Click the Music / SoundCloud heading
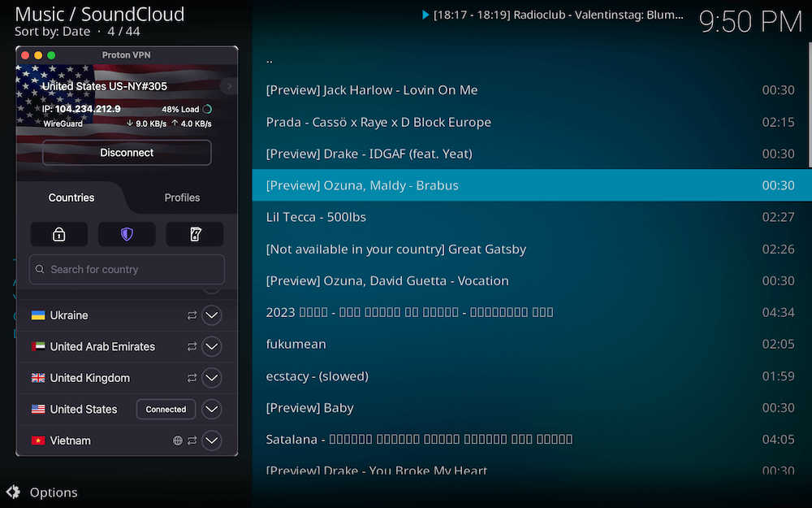Screen dimensions: 812x508 point(99,14)
